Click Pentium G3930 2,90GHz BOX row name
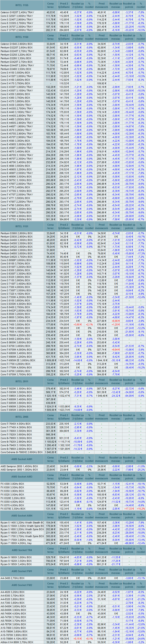 [x=17, y=236]
